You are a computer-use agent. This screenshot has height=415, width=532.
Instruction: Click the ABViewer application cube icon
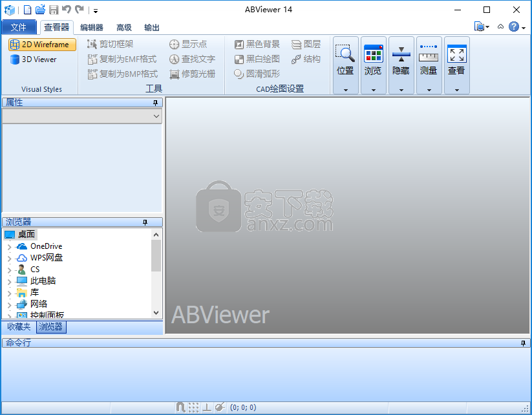[10, 10]
